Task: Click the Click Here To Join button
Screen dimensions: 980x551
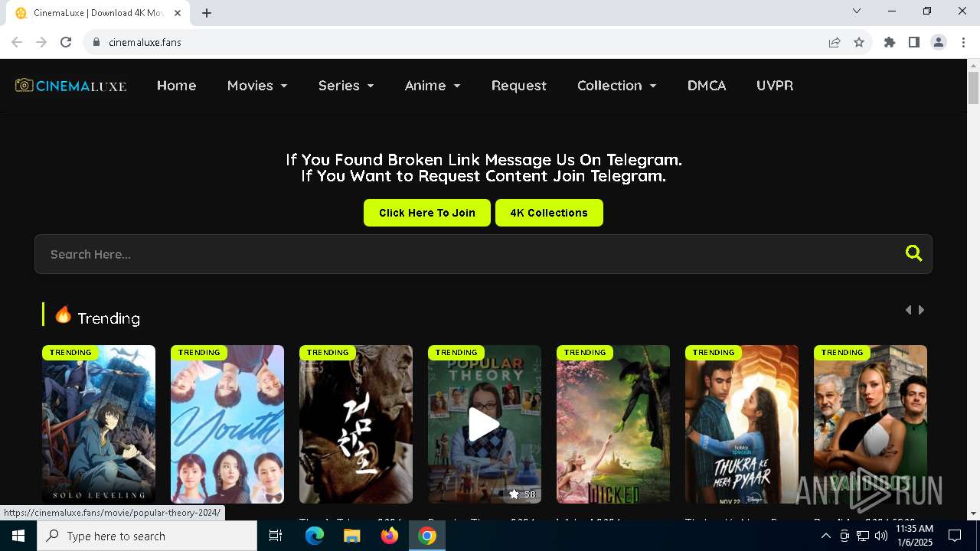Action: 427,213
